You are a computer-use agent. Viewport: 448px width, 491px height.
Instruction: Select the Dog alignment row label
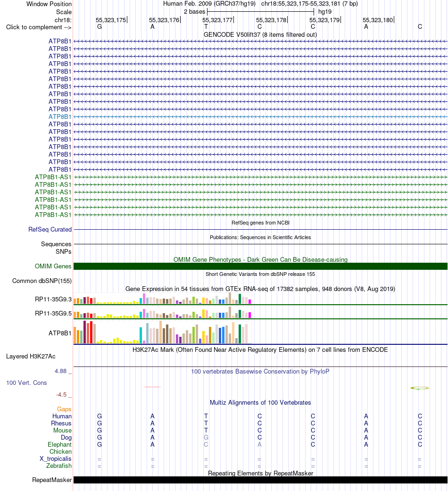pos(66,437)
